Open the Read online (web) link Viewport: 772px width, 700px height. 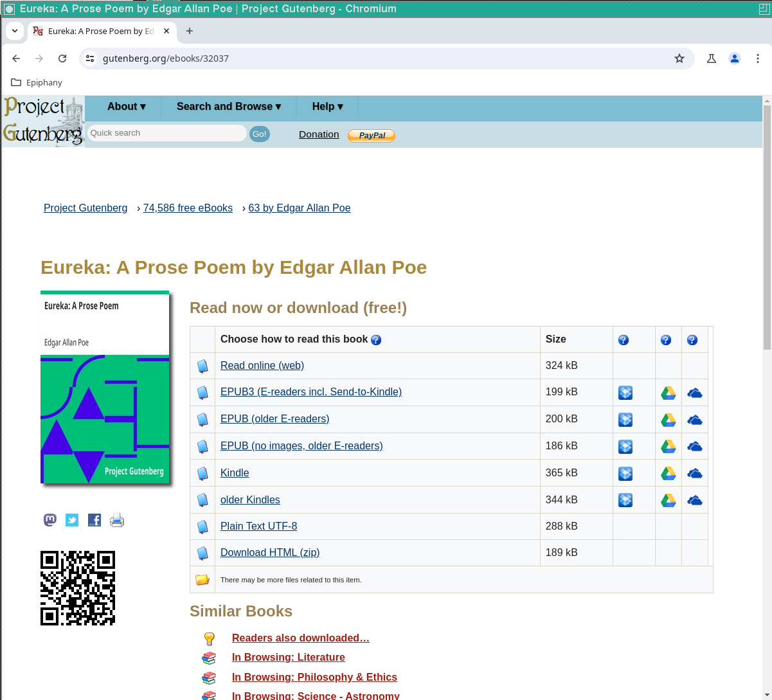click(x=262, y=366)
